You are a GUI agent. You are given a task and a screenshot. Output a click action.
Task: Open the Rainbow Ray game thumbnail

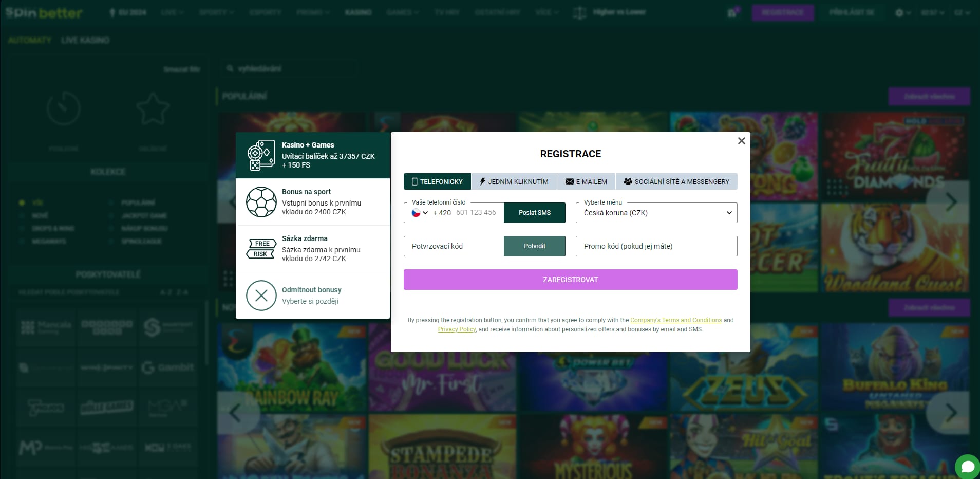pyautogui.click(x=291, y=367)
